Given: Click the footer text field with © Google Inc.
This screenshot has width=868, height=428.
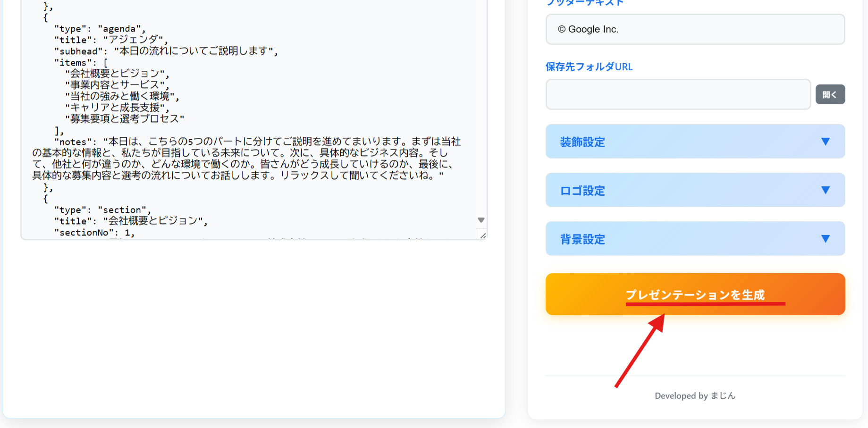Looking at the screenshot, I should click(695, 29).
